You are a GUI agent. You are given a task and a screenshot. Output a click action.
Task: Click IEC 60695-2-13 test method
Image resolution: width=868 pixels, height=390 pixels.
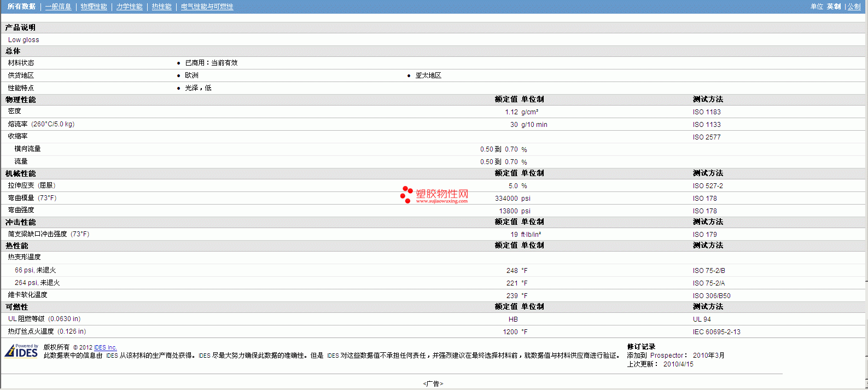[x=716, y=332]
